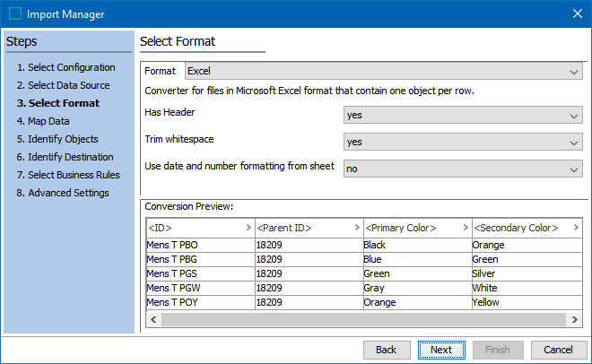
Task: Click the '<Parent ID>' column header
Action: click(309, 228)
